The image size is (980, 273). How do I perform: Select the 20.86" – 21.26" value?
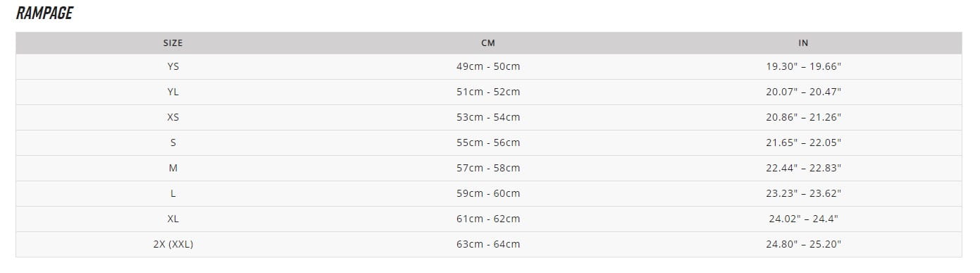click(x=803, y=117)
